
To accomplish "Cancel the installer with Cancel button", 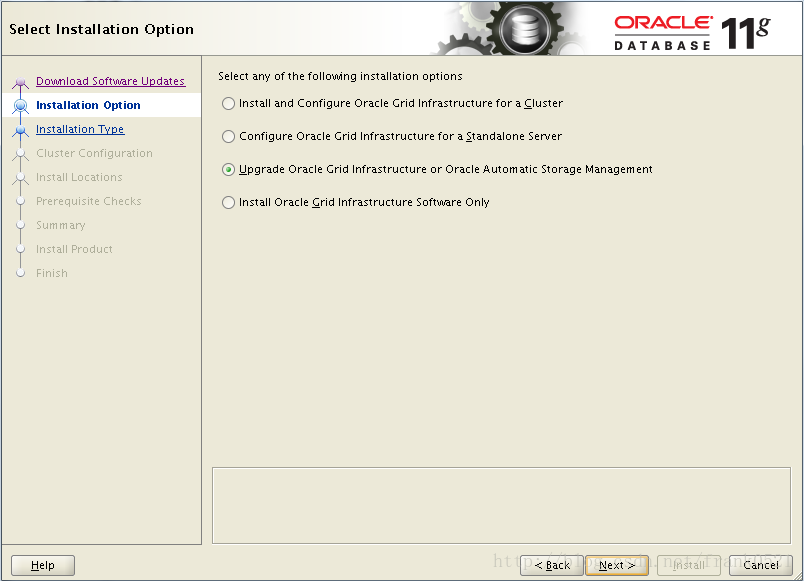I will 761,565.
